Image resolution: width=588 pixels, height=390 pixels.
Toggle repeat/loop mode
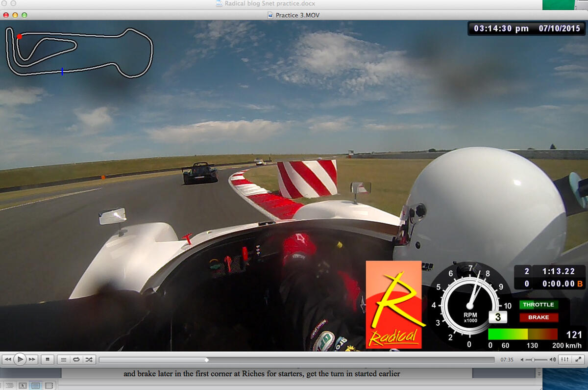[x=76, y=360]
